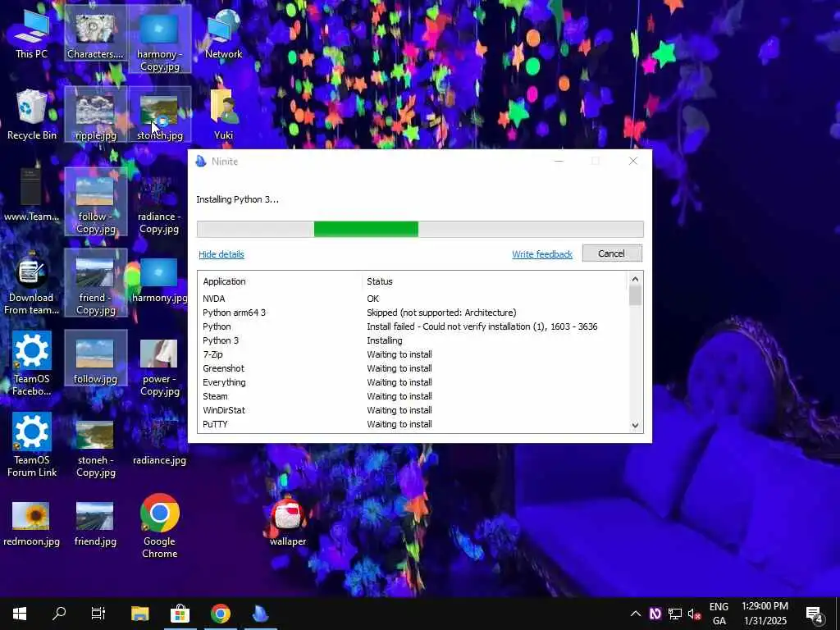Select the NVDA row in list
Viewport: 840px width, 630px height.
(413, 299)
